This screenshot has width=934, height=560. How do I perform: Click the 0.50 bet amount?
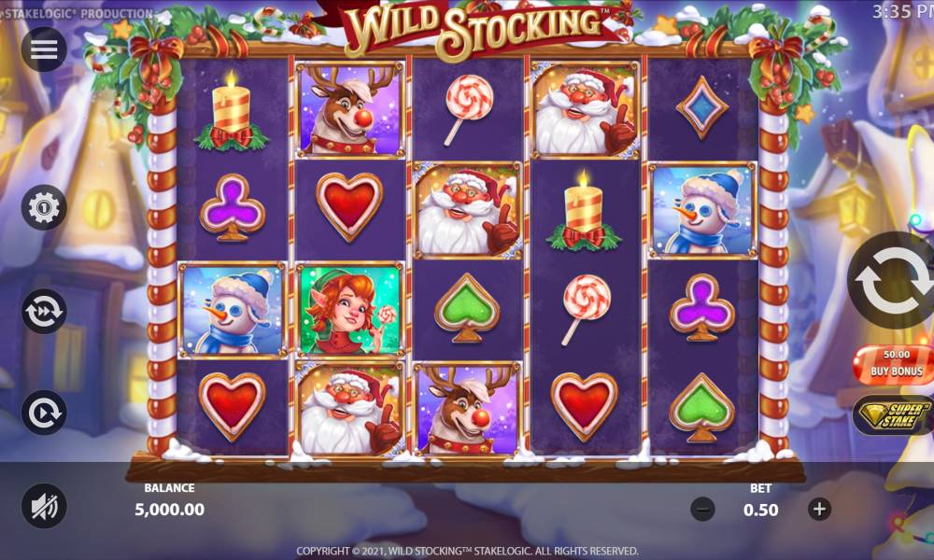(760, 510)
